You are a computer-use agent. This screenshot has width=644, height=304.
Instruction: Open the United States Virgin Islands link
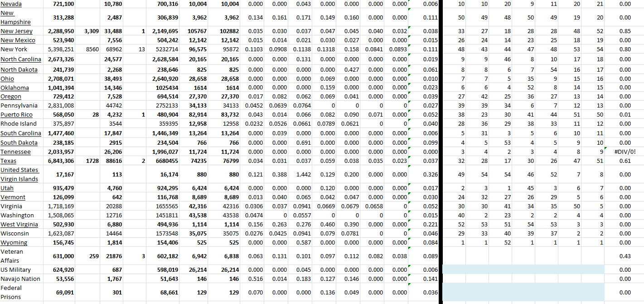pos(19,174)
